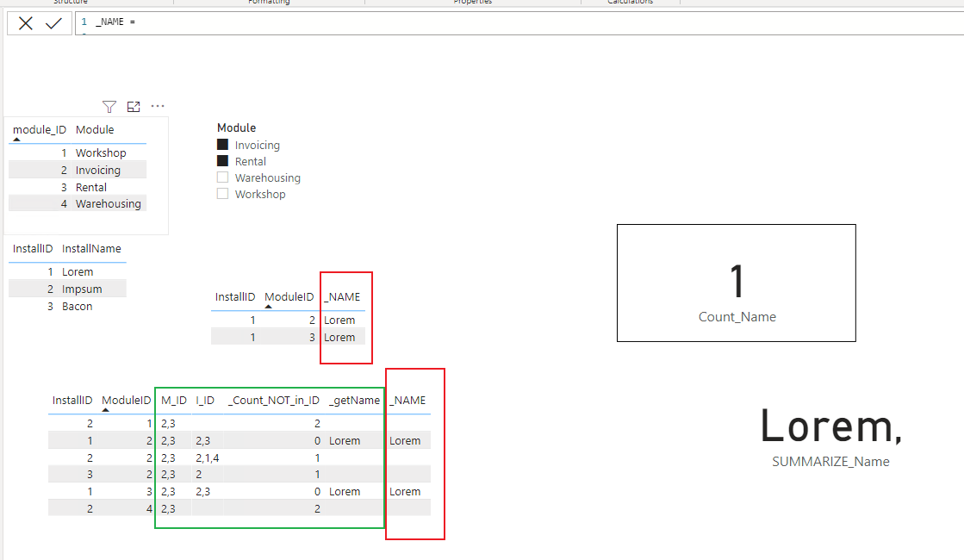Open the visual filter funnel icon
Screen dimensions: 964x560
(x=109, y=106)
